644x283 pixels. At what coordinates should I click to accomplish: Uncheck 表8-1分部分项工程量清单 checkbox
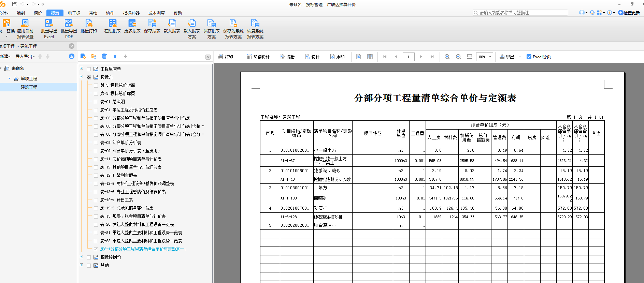tap(96, 249)
